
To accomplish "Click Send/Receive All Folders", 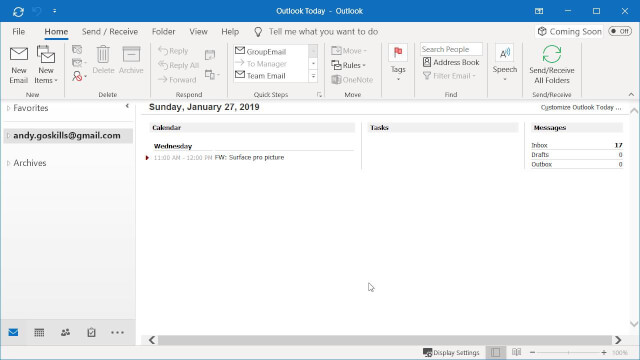I will point(551,65).
